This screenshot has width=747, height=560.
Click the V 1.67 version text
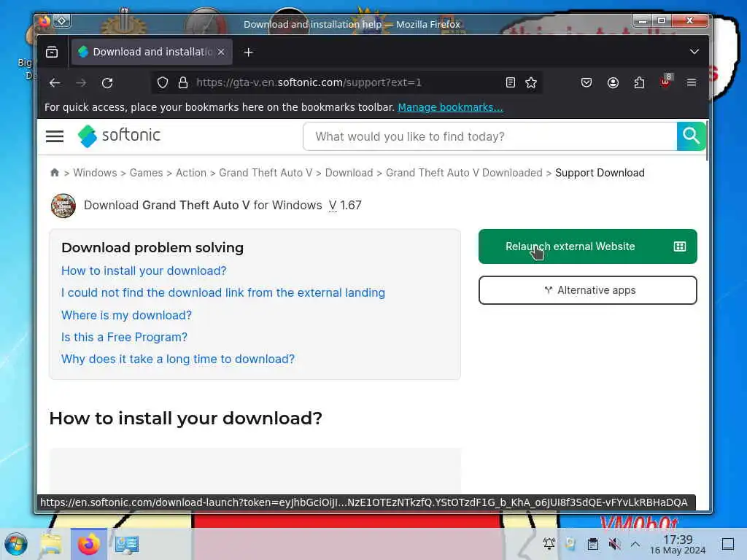point(345,205)
